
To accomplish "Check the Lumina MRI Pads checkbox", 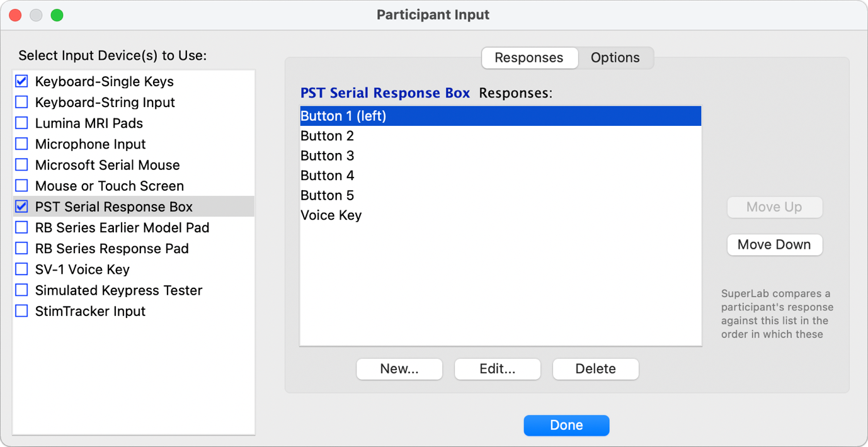I will tap(22, 123).
